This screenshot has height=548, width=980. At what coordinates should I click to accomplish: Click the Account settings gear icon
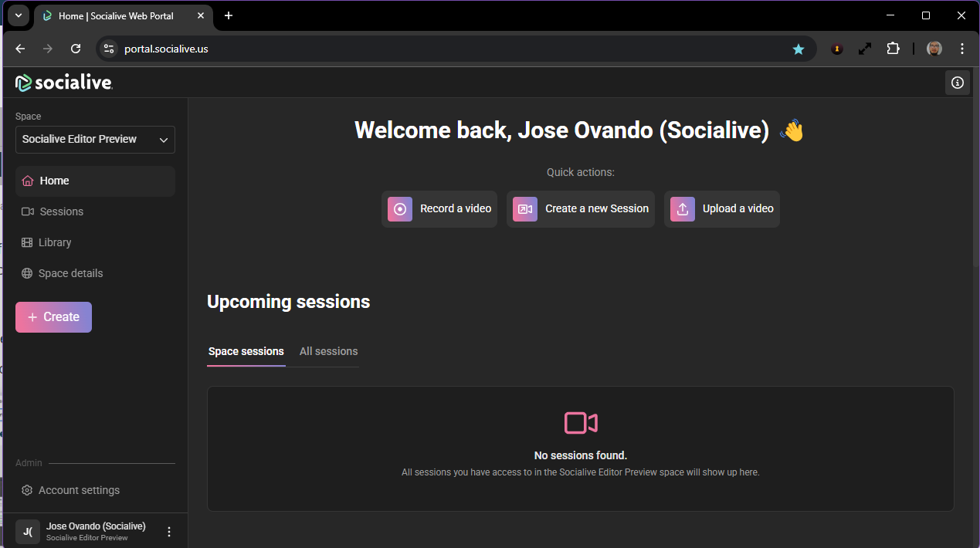pyautogui.click(x=27, y=490)
